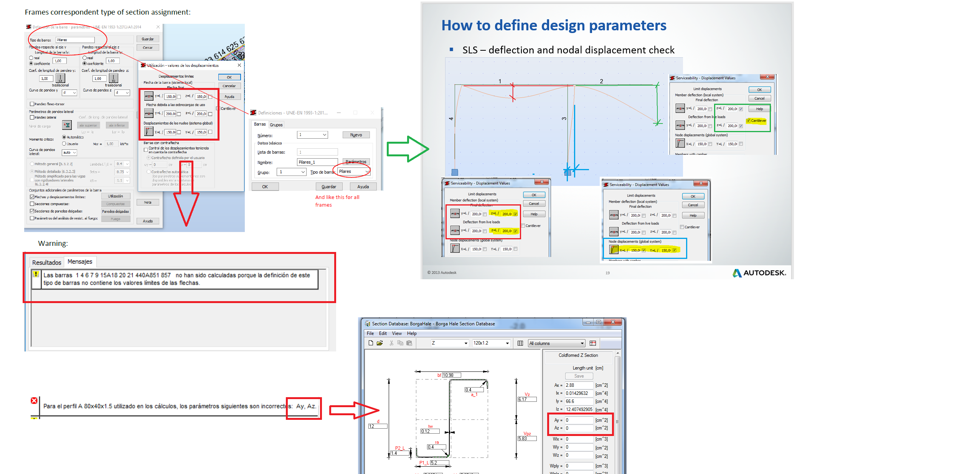Check the Pandeo flexo-torsor checkbox
This screenshot has width=980, height=474.
[32, 104]
